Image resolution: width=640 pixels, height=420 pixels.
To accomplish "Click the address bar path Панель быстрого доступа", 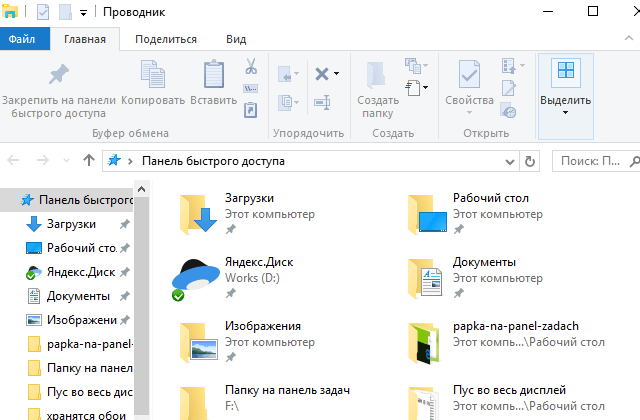I will 213,161.
